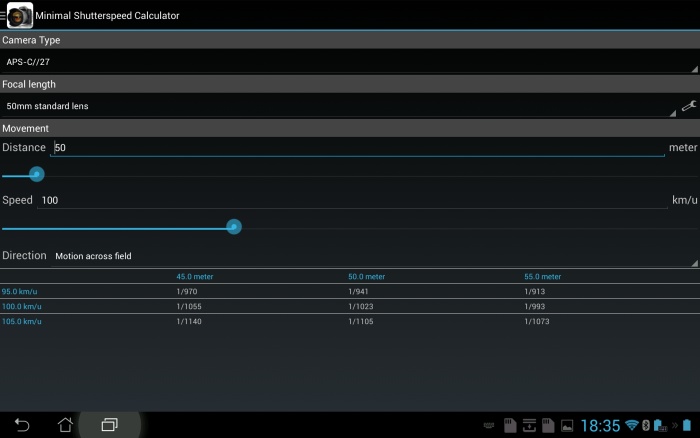Image resolution: width=700 pixels, height=438 pixels.
Task: Open the recent apps overview
Action: [109, 424]
